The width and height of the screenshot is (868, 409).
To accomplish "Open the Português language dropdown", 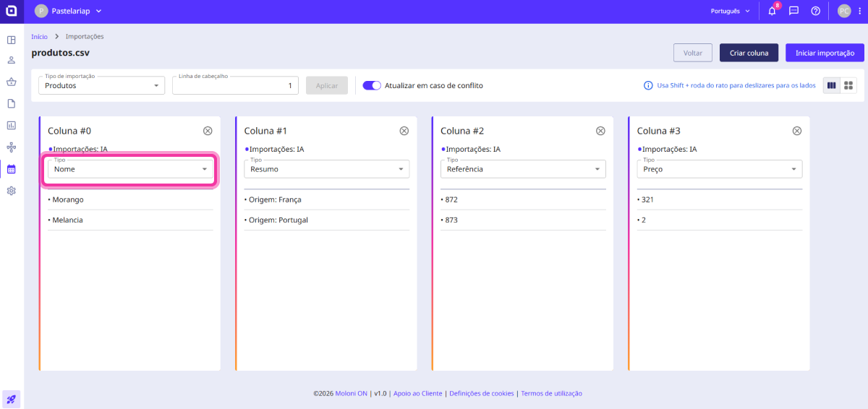I will click(x=731, y=11).
